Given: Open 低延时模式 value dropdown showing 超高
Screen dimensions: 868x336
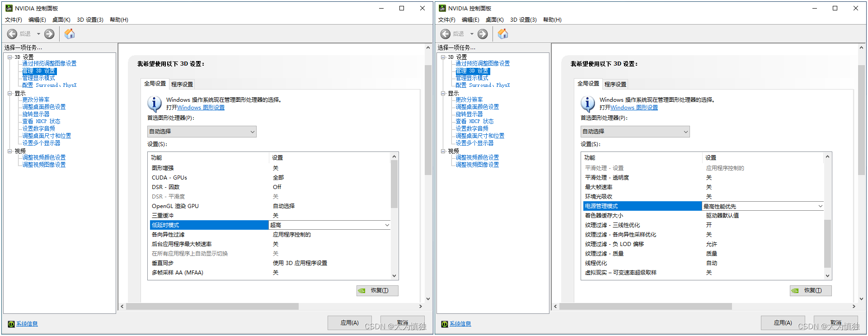Looking at the screenshot, I should pyautogui.click(x=387, y=225).
